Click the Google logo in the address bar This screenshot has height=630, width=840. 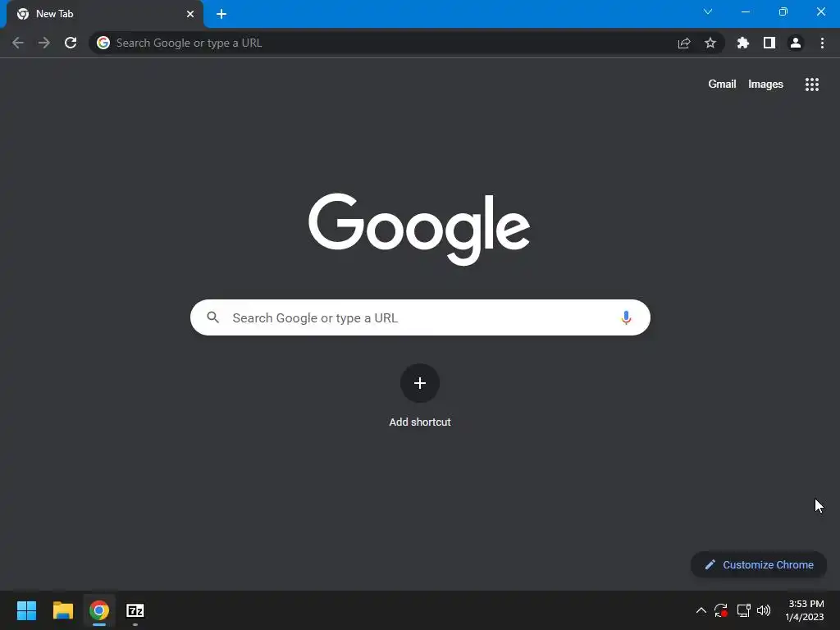pyautogui.click(x=103, y=43)
